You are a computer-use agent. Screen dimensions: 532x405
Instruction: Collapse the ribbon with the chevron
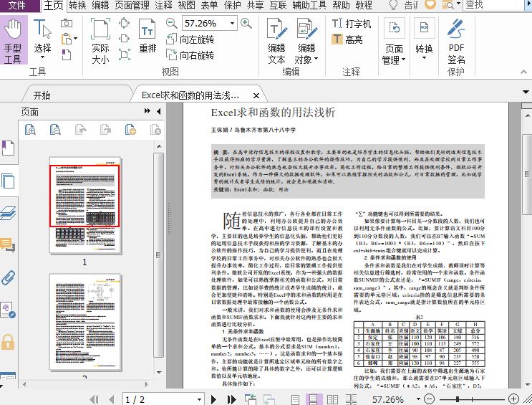click(524, 72)
